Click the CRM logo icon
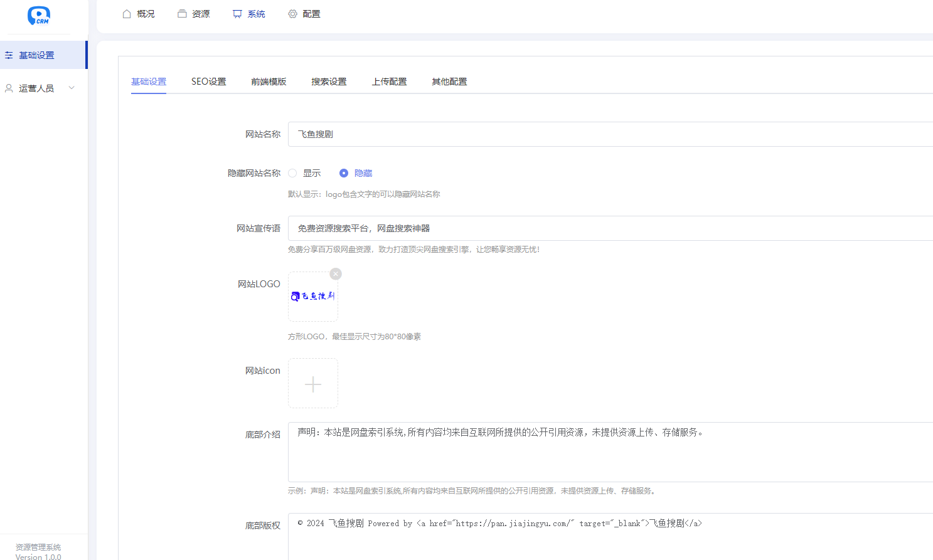933x560 pixels. (x=38, y=16)
